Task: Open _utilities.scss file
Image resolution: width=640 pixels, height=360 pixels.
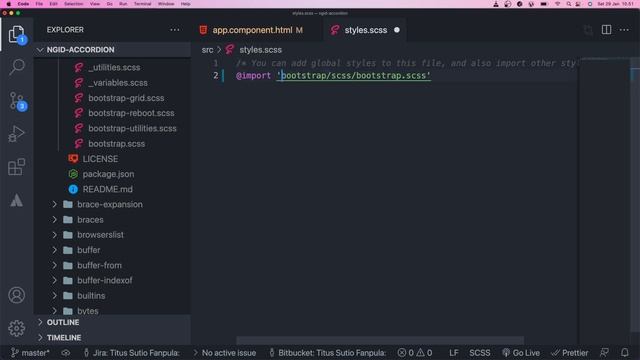Action: coord(113,67)
